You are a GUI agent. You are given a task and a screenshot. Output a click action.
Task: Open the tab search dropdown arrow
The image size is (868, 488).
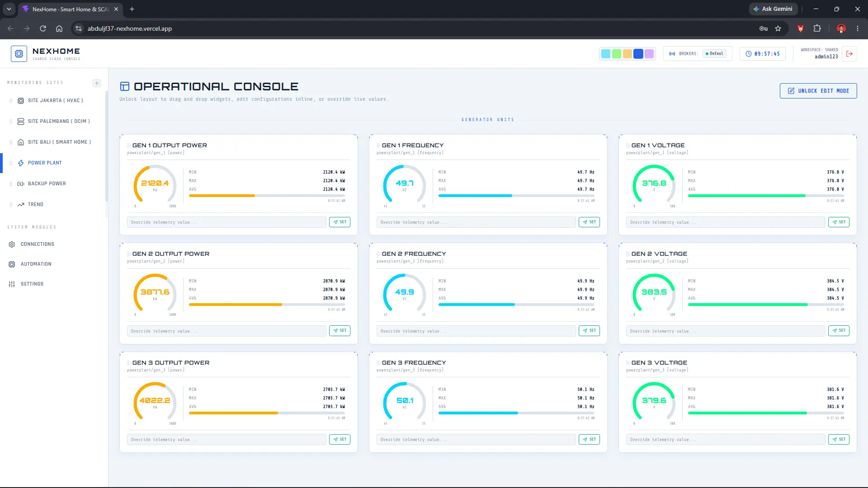9,9
